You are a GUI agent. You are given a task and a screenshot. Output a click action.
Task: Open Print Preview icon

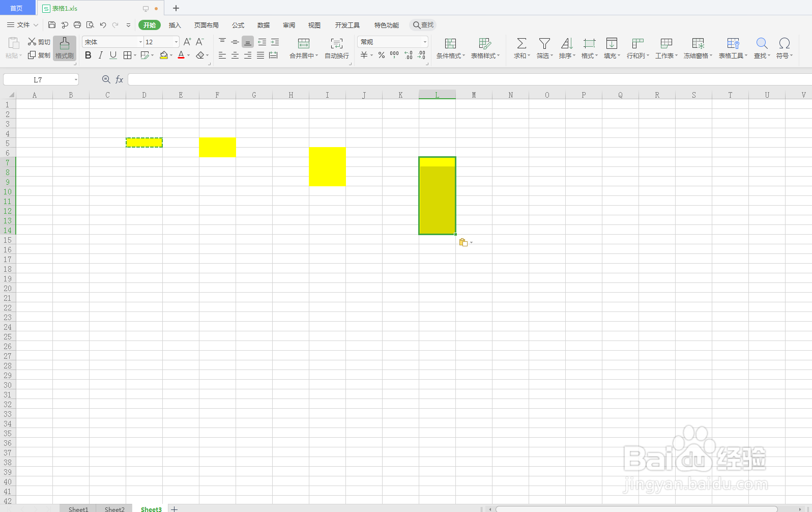(x=90, y=24)
